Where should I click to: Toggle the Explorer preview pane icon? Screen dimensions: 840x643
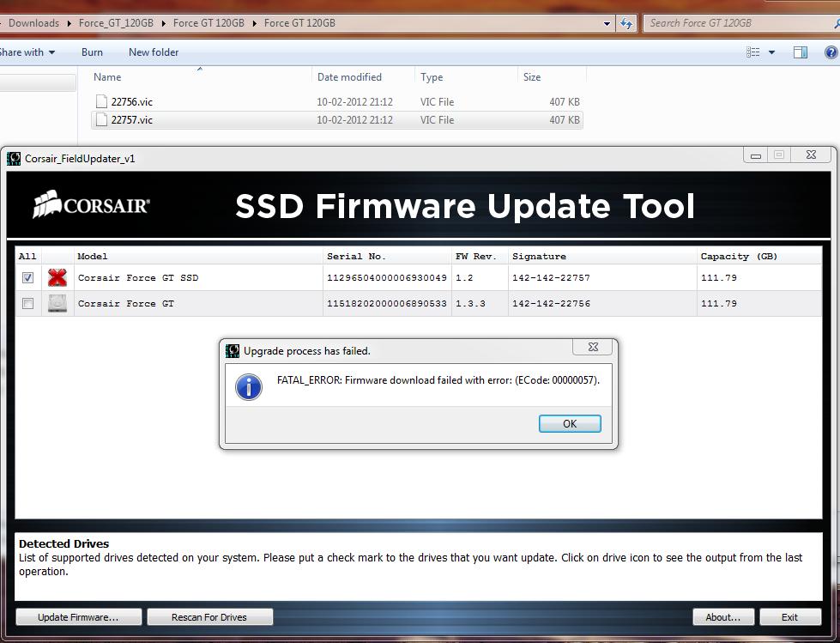pyautogui.click(x=800, y=52)
